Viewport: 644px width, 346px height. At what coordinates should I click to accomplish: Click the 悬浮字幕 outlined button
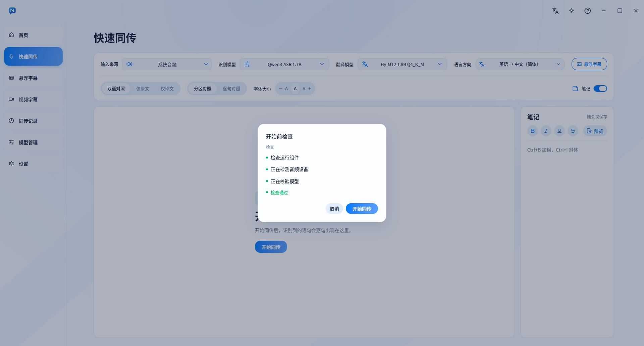589,64
